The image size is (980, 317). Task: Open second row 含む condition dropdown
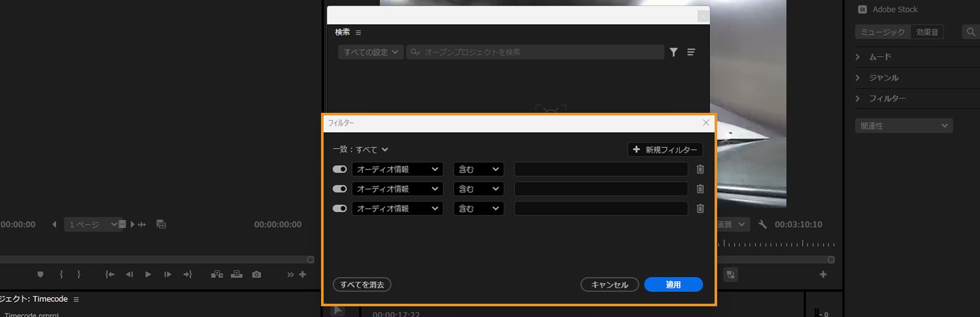(x=479, y=189)
